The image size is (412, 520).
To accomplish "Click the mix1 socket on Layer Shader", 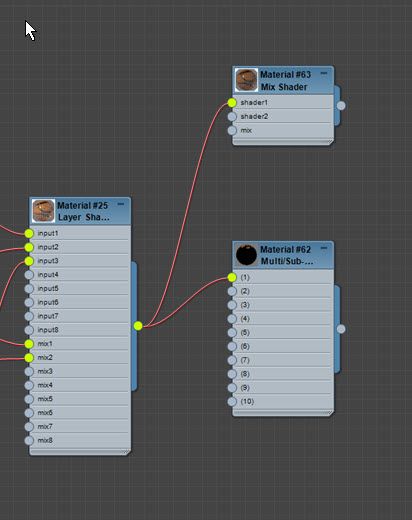I will tap(29, 344).
